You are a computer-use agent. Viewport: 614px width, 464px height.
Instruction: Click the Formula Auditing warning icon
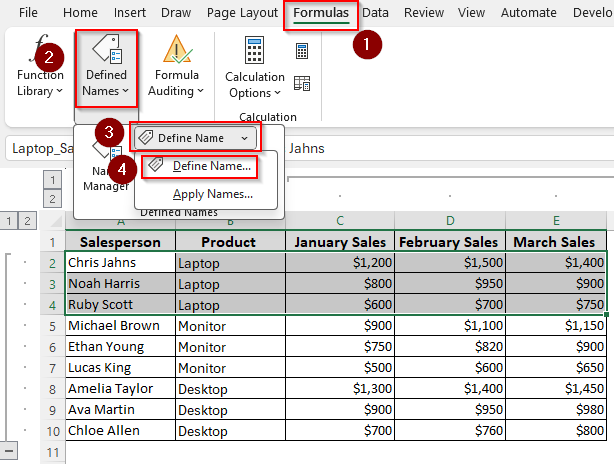(177, 50)
